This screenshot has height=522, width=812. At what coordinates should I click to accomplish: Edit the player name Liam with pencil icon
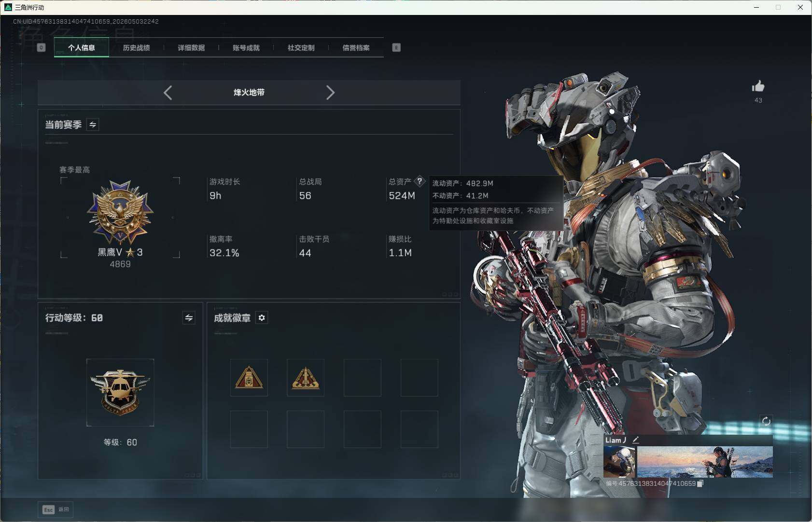click(636, 440)
